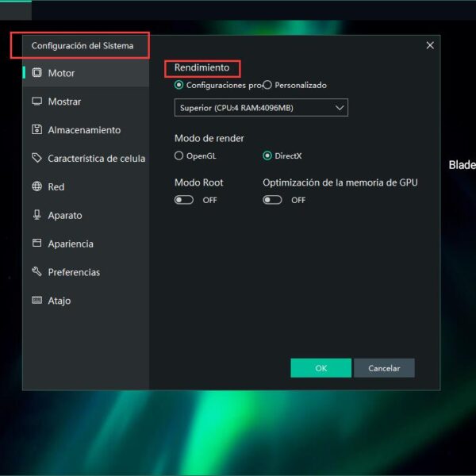The height and width of the screenshot is (476, 476).
Task: Select the Configuraciones predefined radio option
Action: point(179,85)
